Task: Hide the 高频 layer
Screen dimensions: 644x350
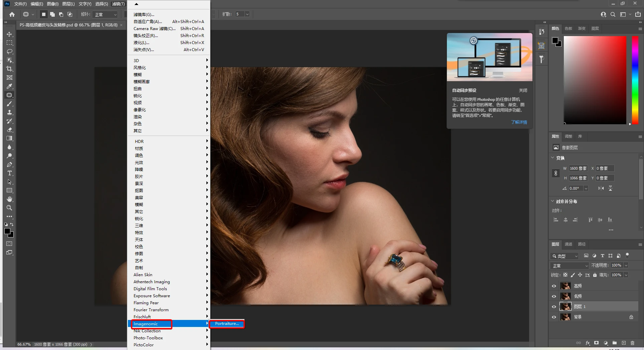Action: [554, 286]
